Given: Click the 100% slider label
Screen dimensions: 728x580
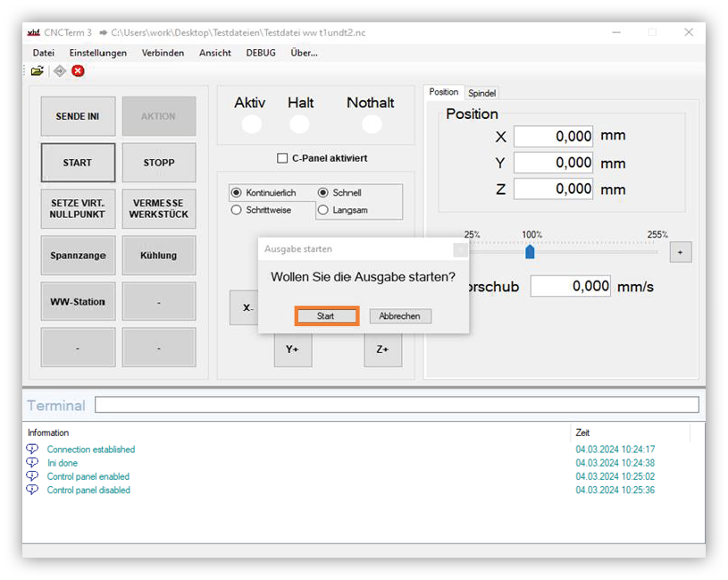Looking at the screenshot, I should pyautogui.click(x=531, y=234).
